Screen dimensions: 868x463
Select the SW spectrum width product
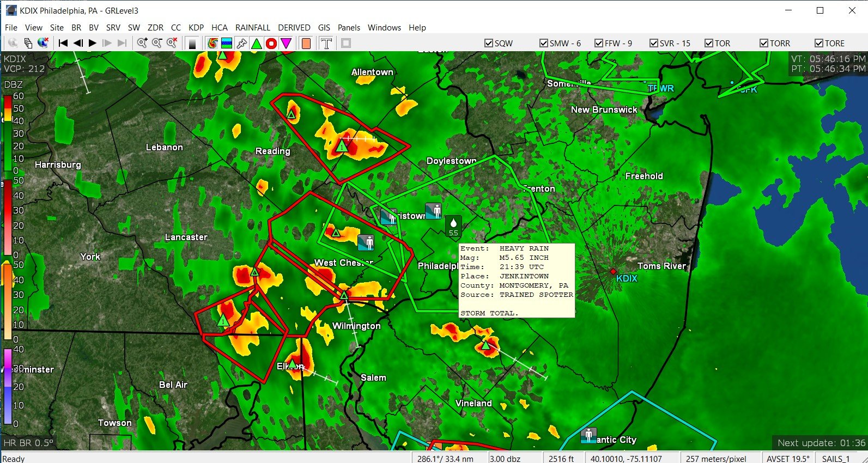click(x=134, y=27)
